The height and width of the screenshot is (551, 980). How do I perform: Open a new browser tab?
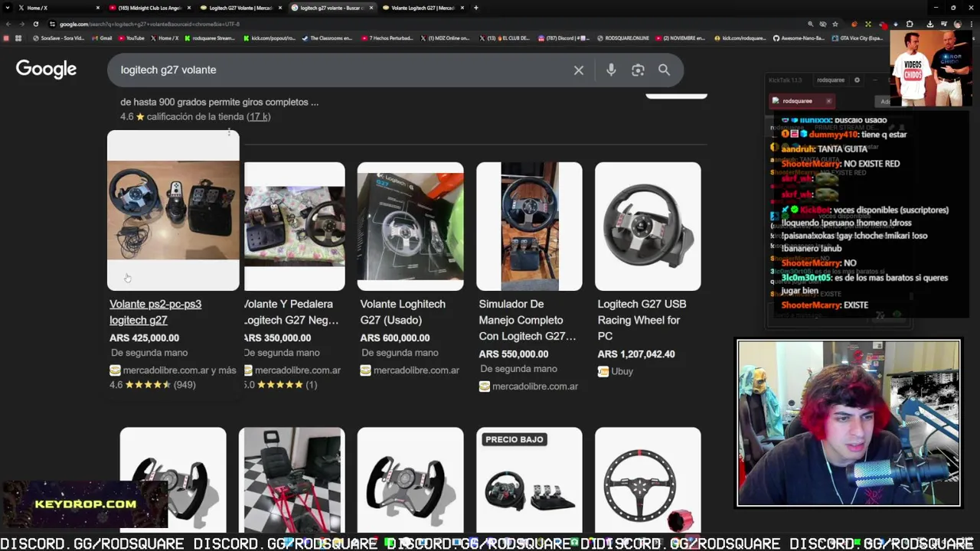[475, 8]
